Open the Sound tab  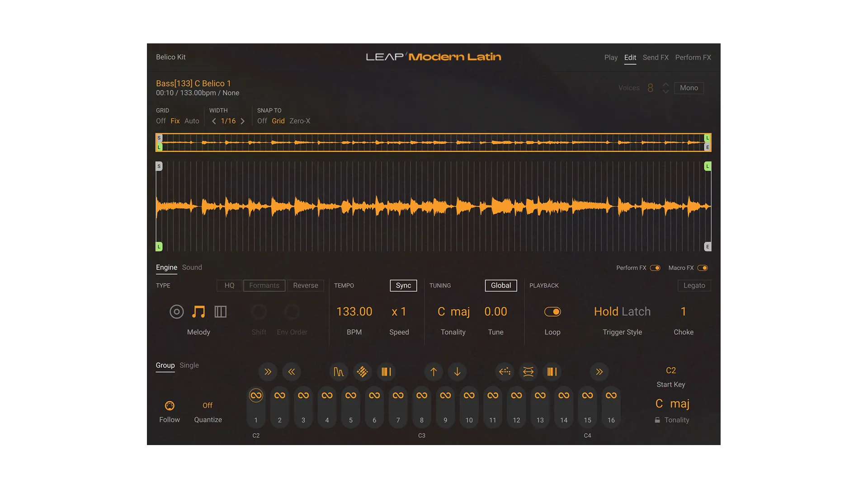pyautogui.click(x=192, y=267)
